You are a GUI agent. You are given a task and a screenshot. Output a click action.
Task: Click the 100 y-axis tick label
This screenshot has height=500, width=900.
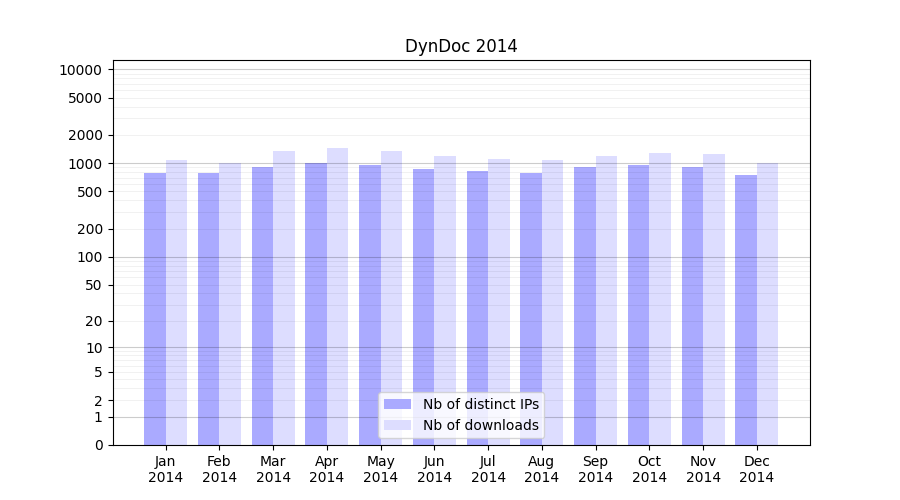pyautogui.click(x=88, y=257)
